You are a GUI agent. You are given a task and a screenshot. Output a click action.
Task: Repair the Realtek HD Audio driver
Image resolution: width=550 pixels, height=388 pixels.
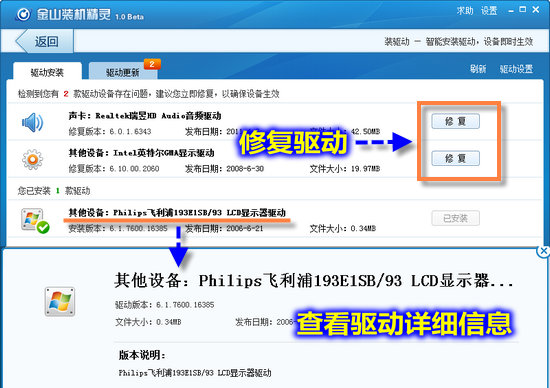click(455, 121)
